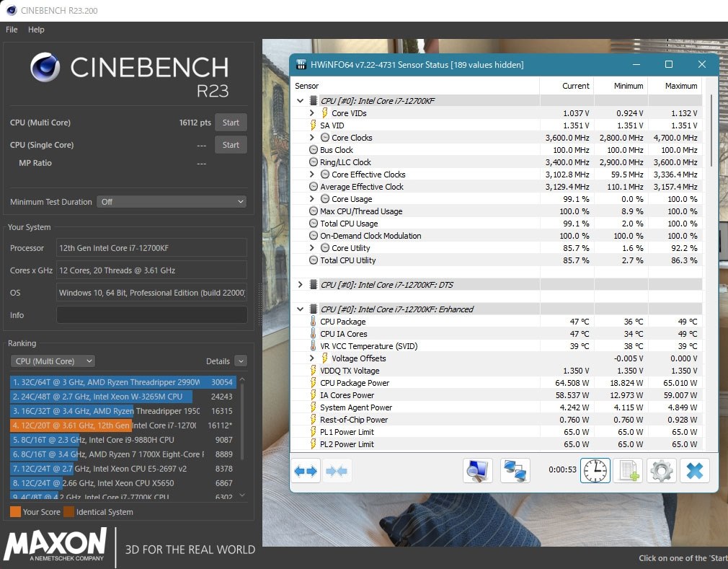Viewport: 728px width, 569px height.
Task: Click the Identical System brown legend swatch
Action: [x=68, y=512]
